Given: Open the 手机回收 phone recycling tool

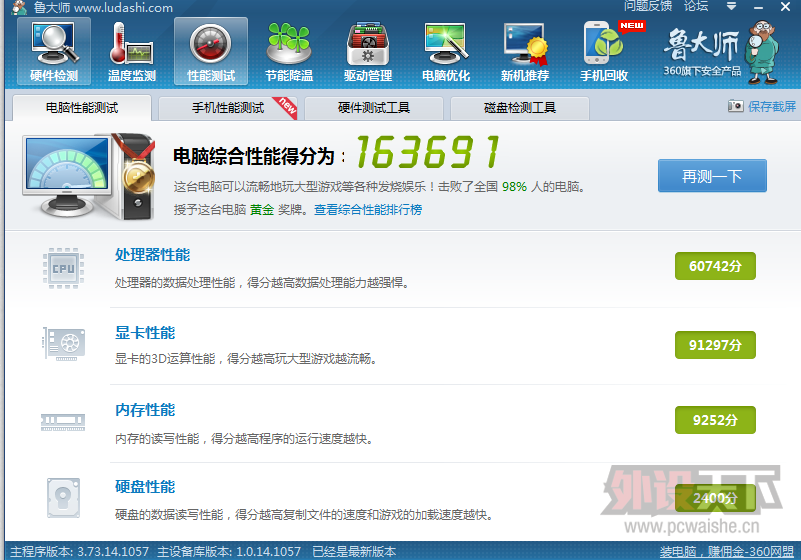Looking at the screenshot, I should click(x=604, y=51).
